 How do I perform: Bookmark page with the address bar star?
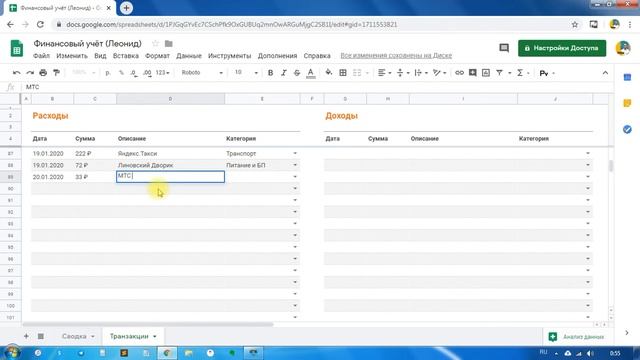pos(575,24)
